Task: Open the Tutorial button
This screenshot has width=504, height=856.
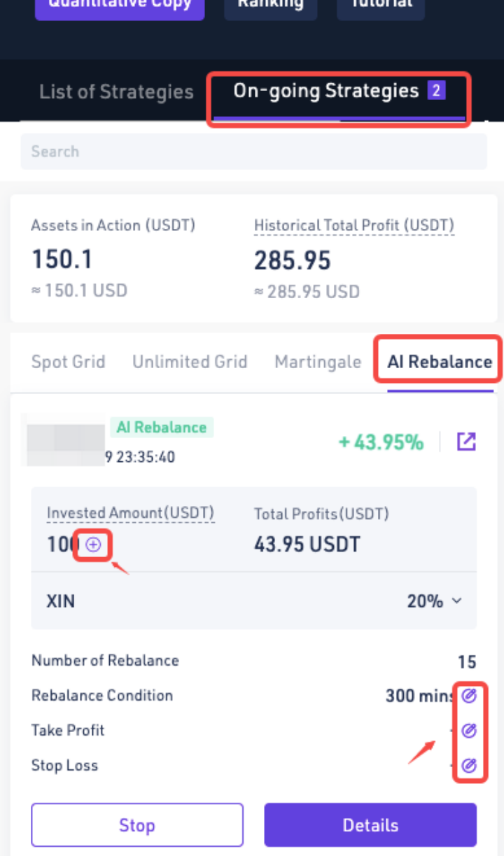Action: pyautogui.click(x=380, y=6)
